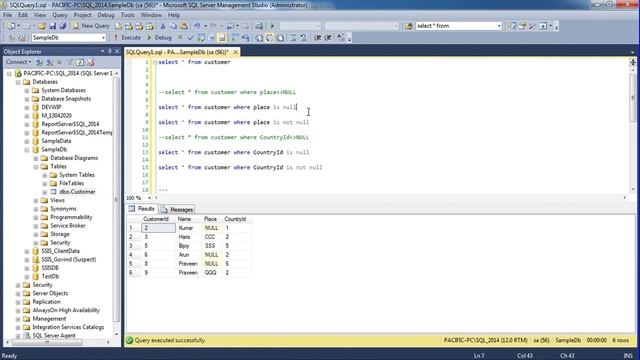Click the Parse checkmark icon
The width and height of the screenshot is (640, 360).
pos(190,38)
